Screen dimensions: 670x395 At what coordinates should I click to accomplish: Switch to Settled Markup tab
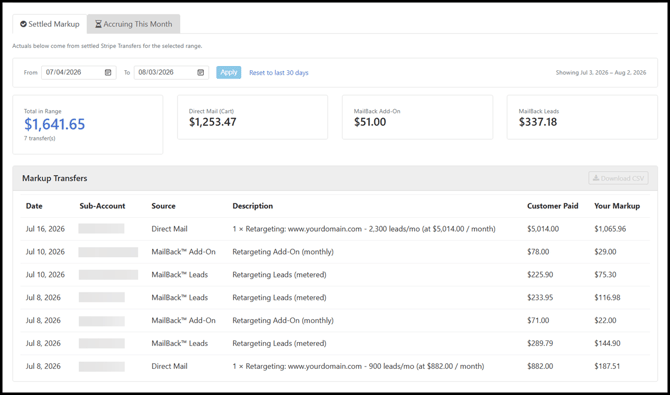coord(50,24)
